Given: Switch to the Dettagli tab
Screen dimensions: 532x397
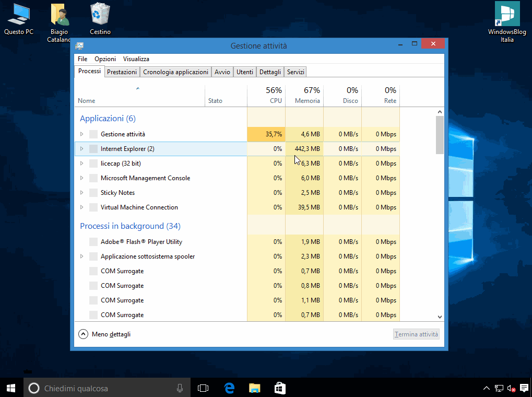Looking at the screenshot, I should (270, 72).
